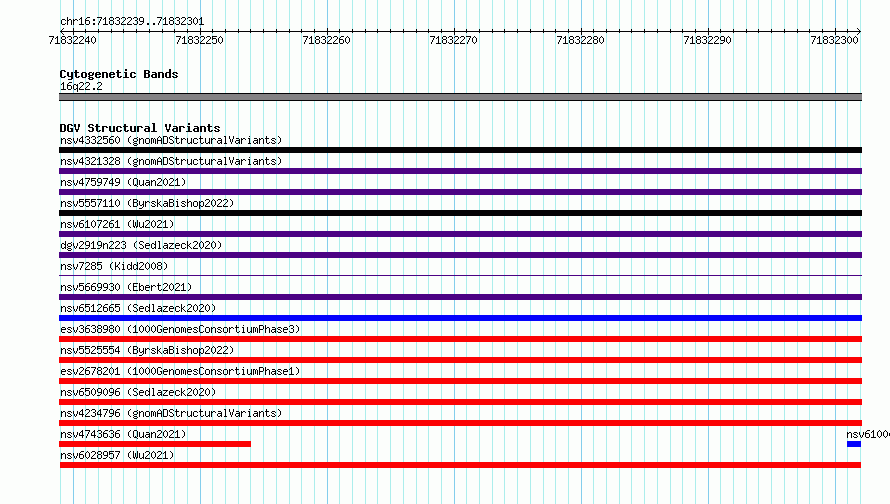Click the purple bar under nsv6107261

tap(460, 234)
